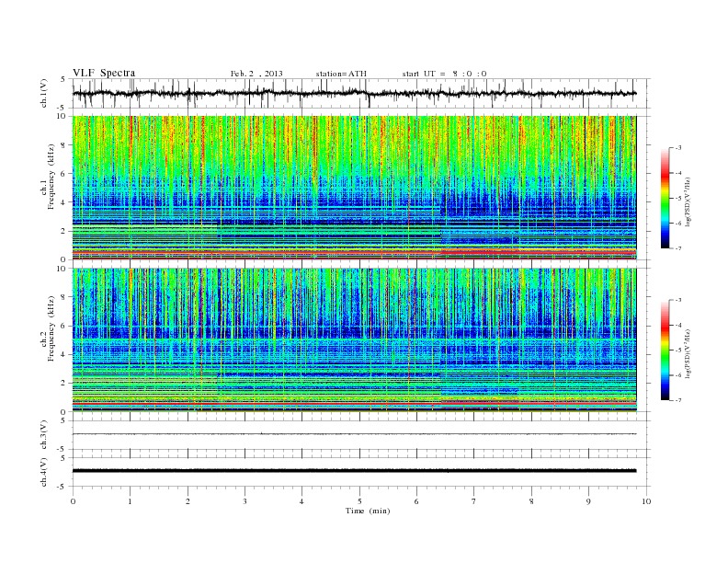728x563 pixels.
Task: Click the "4" kHz tick of ch.2 spectrogram
Action: point(63,354)
